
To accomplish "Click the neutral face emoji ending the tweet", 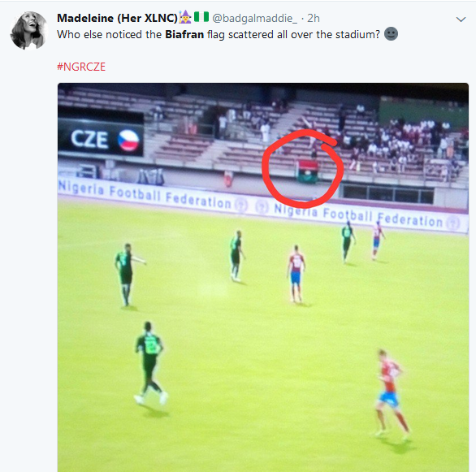I will click(391, 33).
